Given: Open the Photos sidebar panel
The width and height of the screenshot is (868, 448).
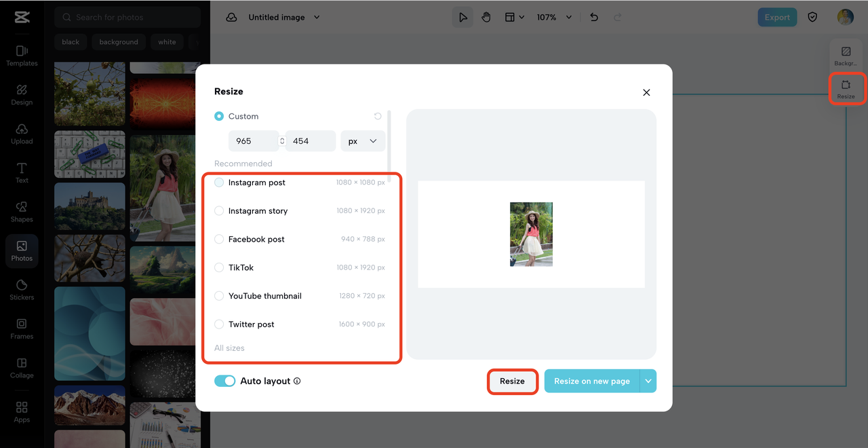Looking at the screenshot, I should [22, 251].
